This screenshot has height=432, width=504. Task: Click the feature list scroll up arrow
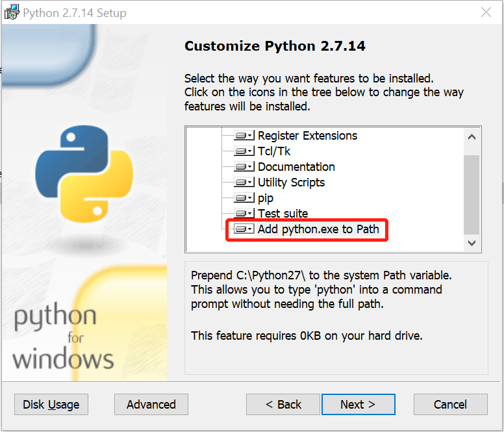[472, 137]
